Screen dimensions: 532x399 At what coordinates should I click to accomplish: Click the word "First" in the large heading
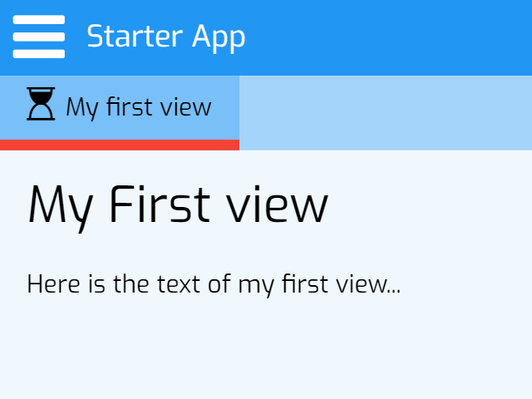click(x=160, y=204)
